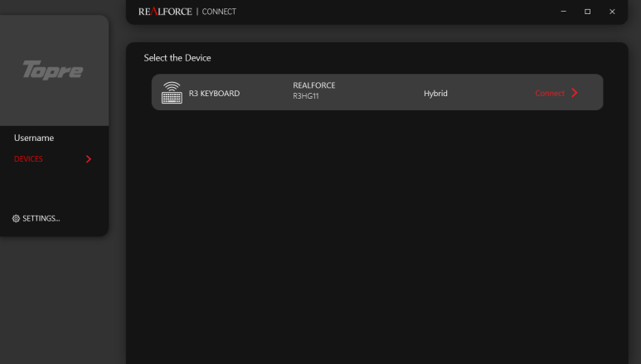This screenshot has height=364, width=641.
Task: Click the Connect link for R3 Keyboard
Action: tap(550, 93)
